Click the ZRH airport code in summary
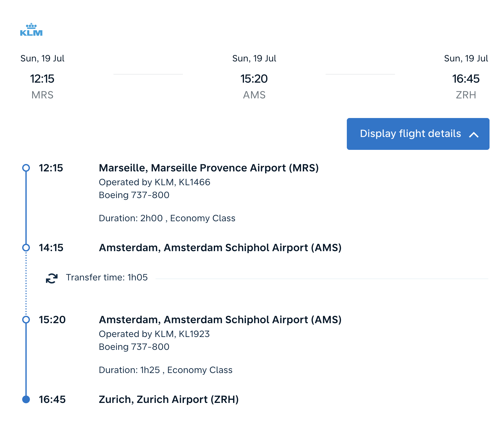Viewport: 504px width, 428px height. (466, 95)
